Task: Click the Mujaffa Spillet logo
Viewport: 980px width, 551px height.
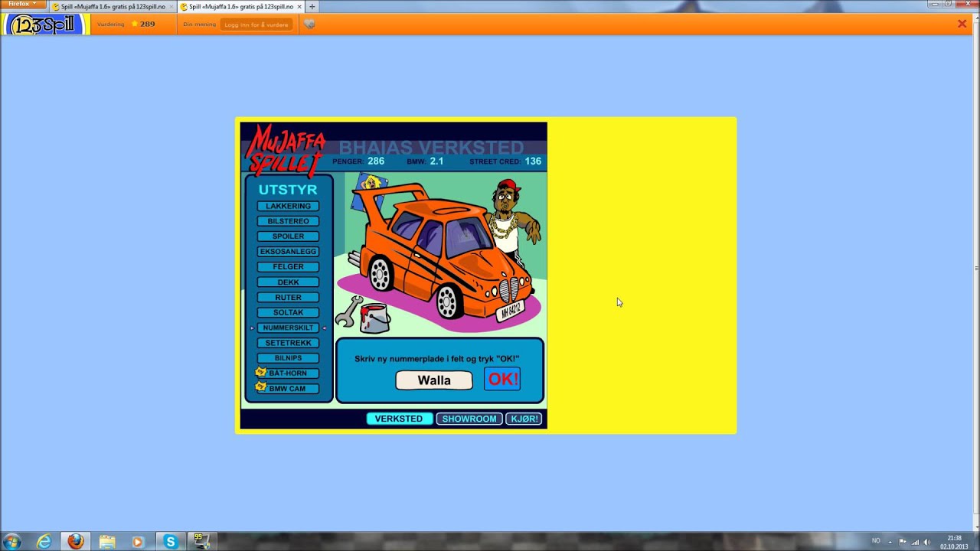Action: tap(286, 150)
